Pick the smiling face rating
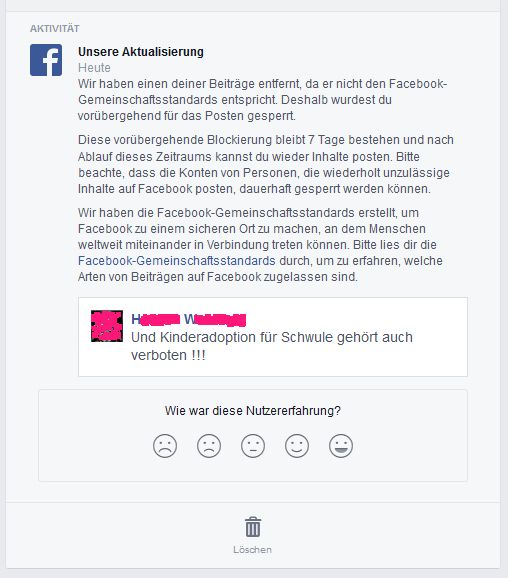 [297, 446]
